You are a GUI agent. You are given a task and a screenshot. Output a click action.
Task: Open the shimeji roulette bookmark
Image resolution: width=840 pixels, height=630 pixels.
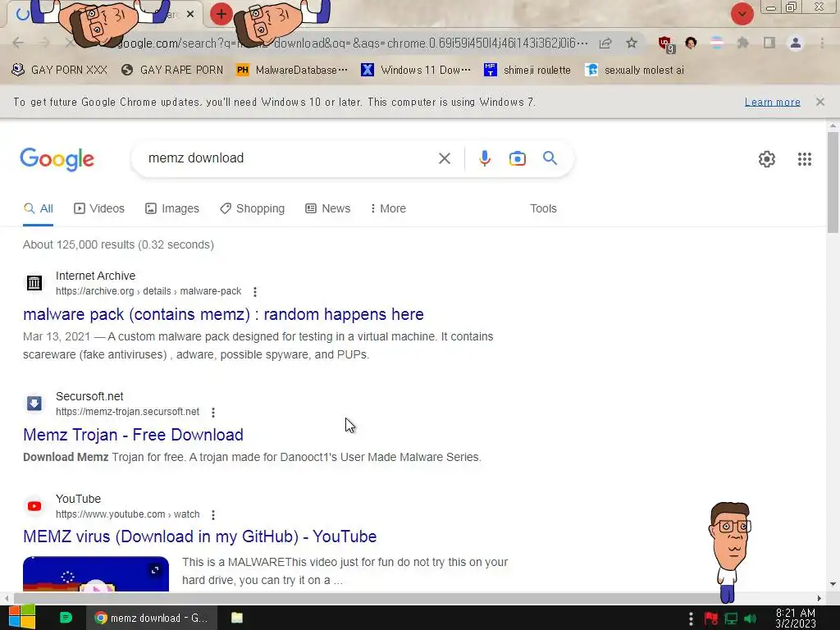click(x=527, y=71)
